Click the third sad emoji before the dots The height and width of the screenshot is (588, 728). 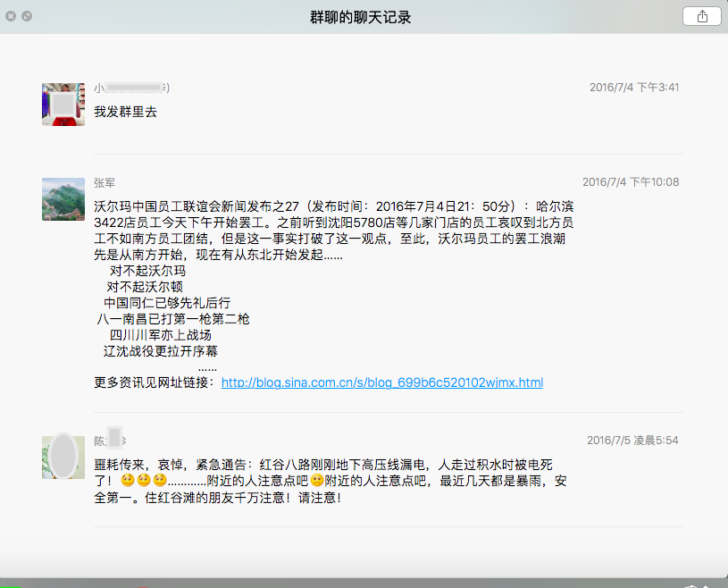tap(160, 480)
